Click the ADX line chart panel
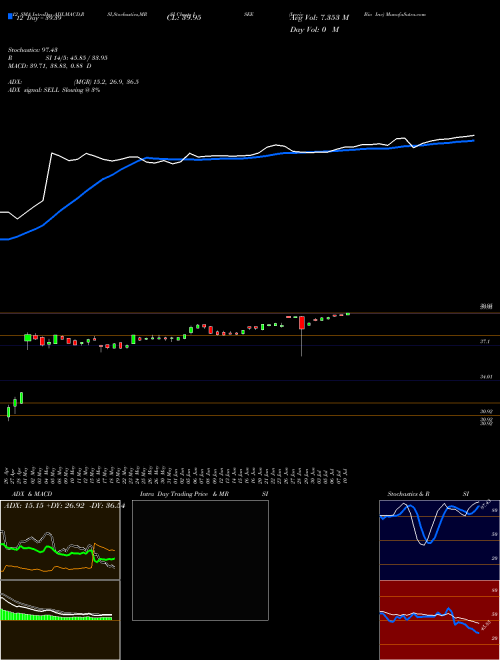The width and height of the screenshot is (500, 660). (x=60, y=540)
